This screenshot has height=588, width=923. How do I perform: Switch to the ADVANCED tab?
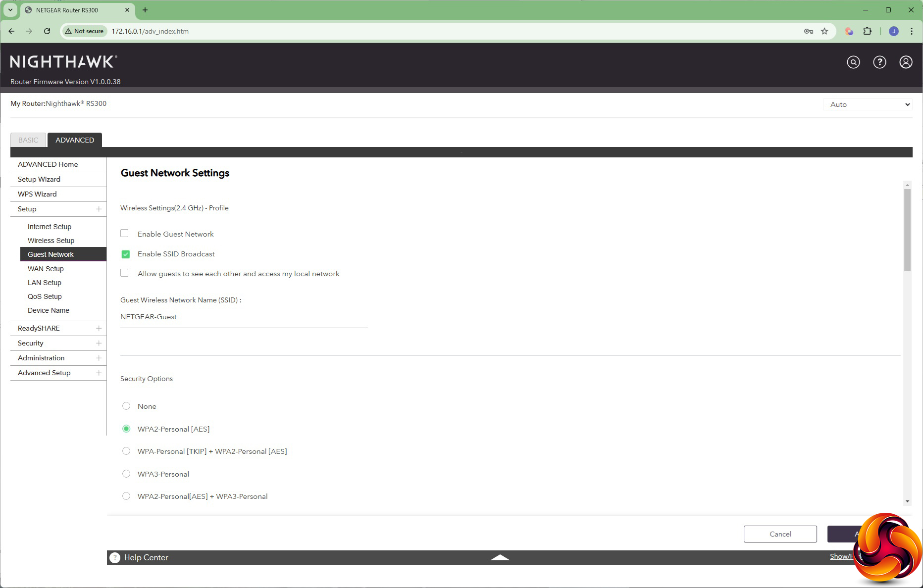click(x=75, y=140)
